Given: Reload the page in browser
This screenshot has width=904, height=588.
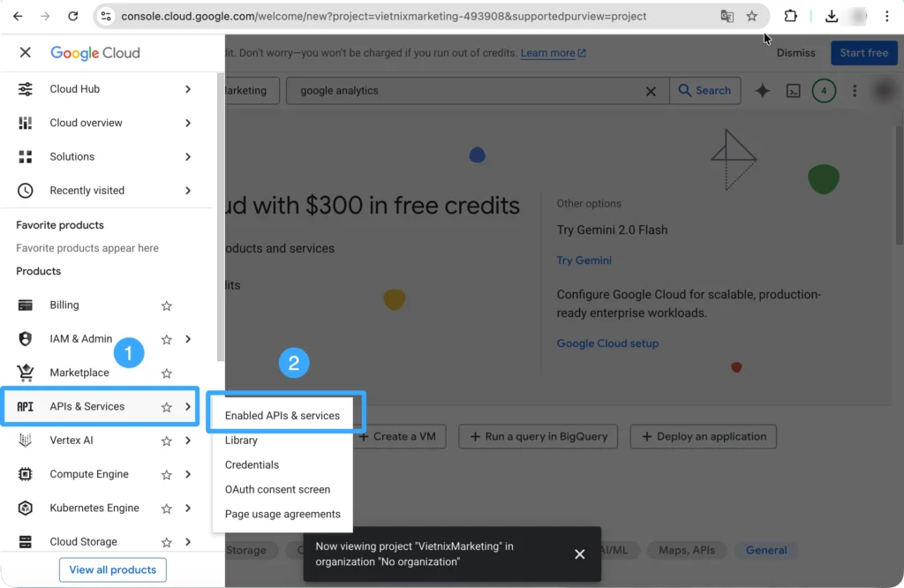Looking at the screenshot, I should tap(73, 16).
